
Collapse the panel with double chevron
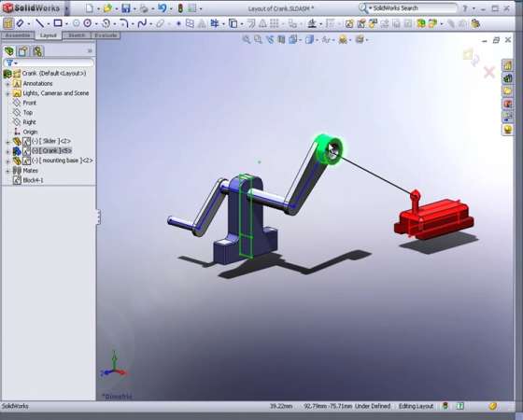pos(90,51)
